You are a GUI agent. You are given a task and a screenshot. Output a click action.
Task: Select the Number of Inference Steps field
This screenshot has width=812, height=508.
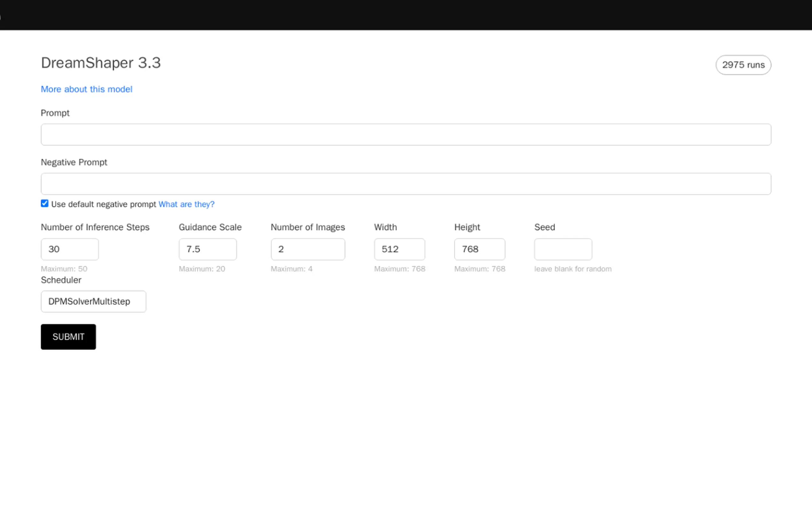69,249
